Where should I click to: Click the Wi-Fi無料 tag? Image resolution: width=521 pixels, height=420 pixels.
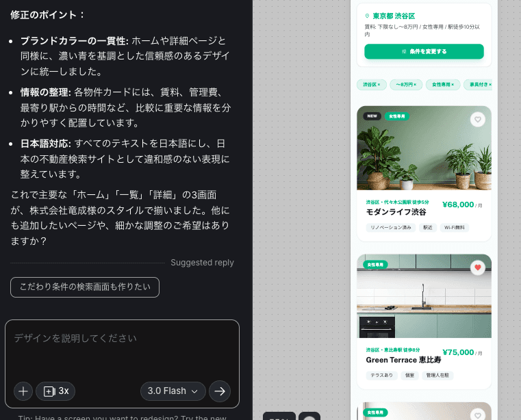click(455, 227)
